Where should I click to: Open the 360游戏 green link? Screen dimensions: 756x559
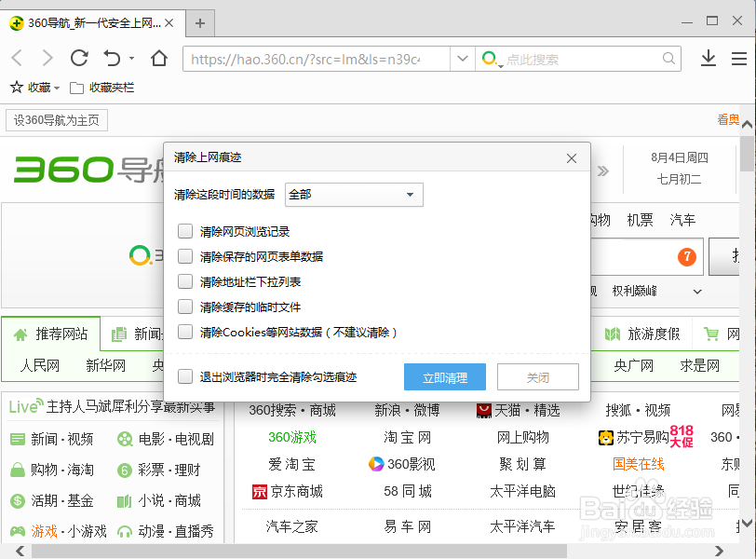[292, 438]
